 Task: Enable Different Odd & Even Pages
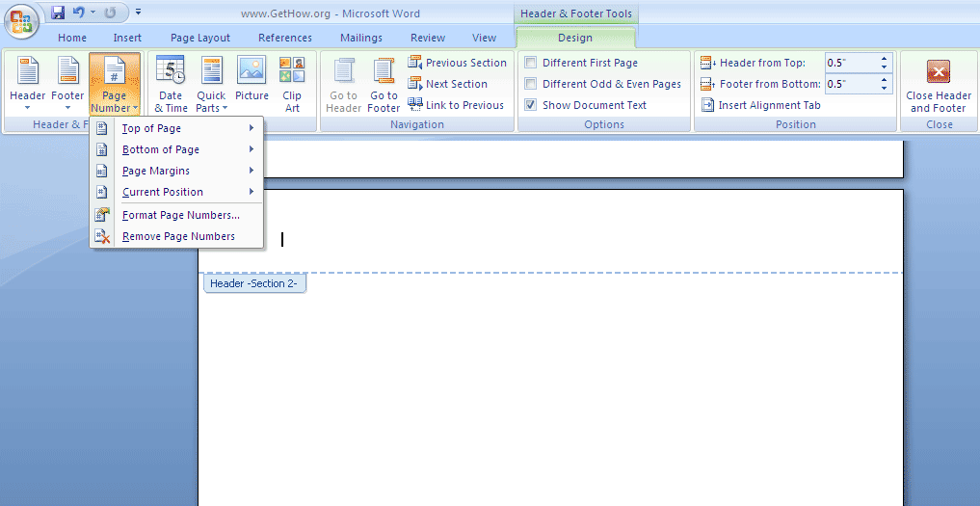click(531, 84)
